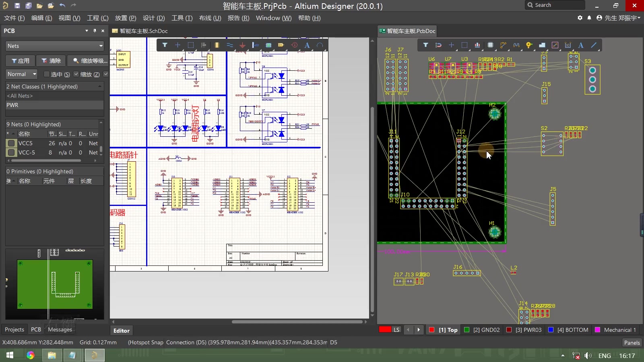Switch to the 智能车主板.PcbDoc tab

407,31
